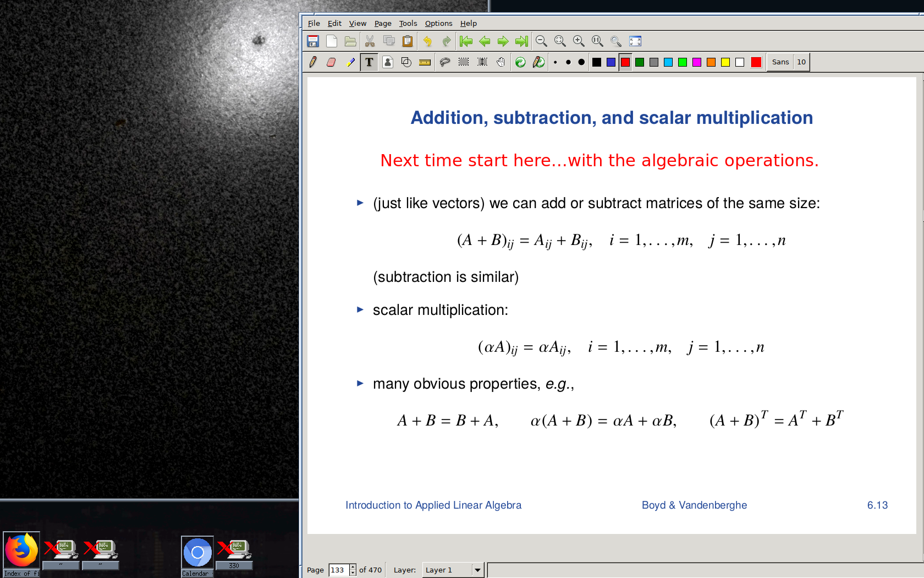Select the Hand tool
924x578 pixels.
pyautogui.click(x=501, y=62)
